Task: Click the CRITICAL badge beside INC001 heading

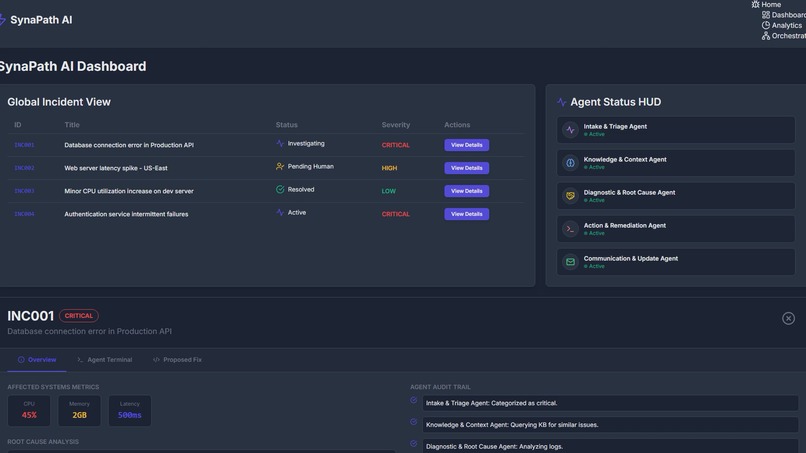Action: click(79, 316)
